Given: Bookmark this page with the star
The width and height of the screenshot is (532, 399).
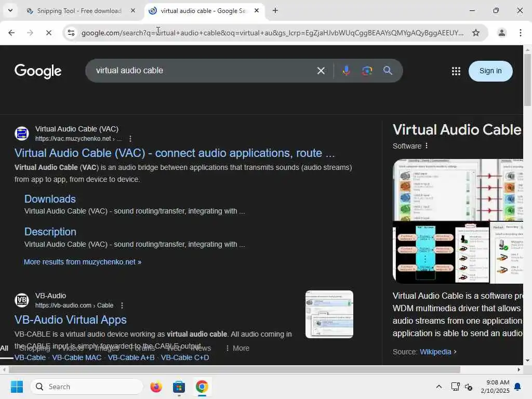Looking at the screenshot, I should [476, 33].
